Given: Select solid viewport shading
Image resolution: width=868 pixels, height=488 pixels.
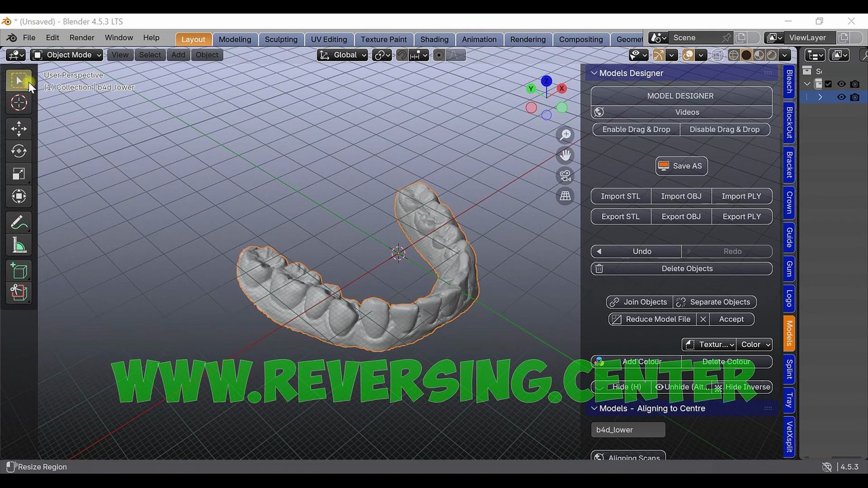Looking at the screenshot, I should (x=746, y=56).
